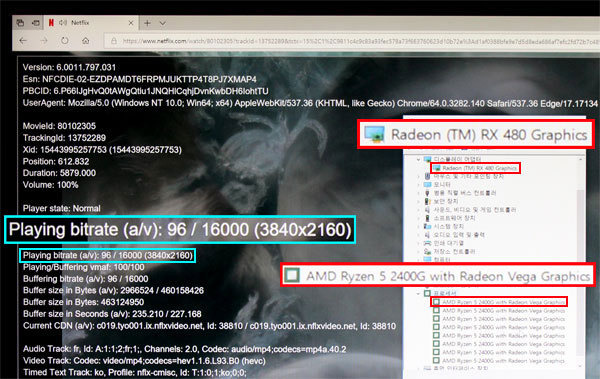The height and width of the screenshot is (379, 600).
Task: Click the browser forward arrow
Action: (x=44, y=41)
